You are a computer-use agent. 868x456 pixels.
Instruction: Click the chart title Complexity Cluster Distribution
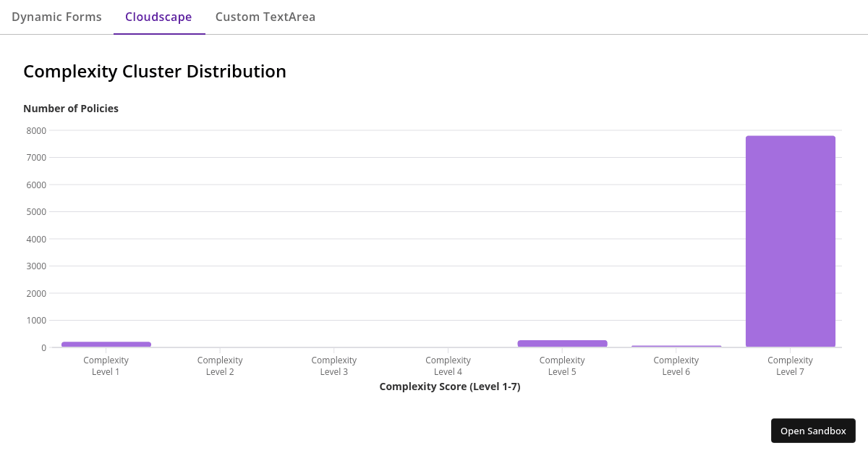point(155,71)
